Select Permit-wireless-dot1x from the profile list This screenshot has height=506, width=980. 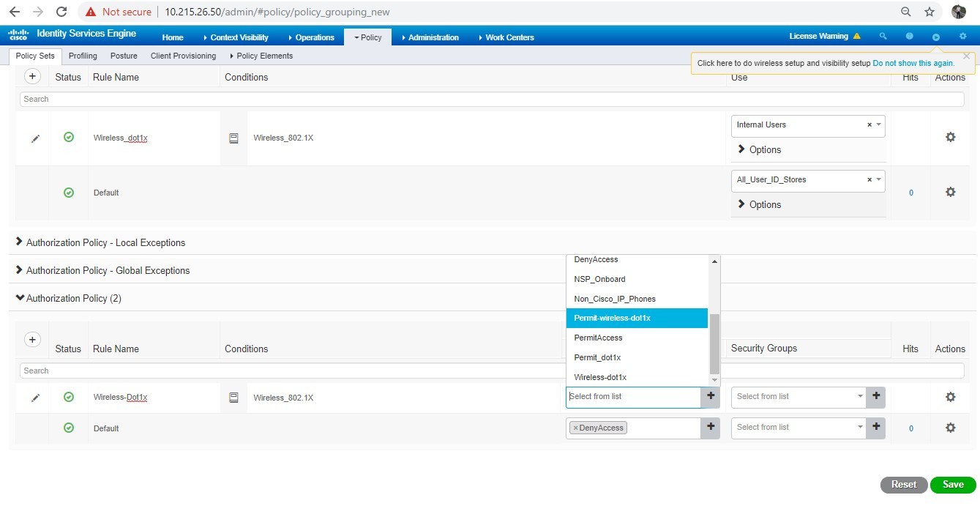tap(637, 318)
